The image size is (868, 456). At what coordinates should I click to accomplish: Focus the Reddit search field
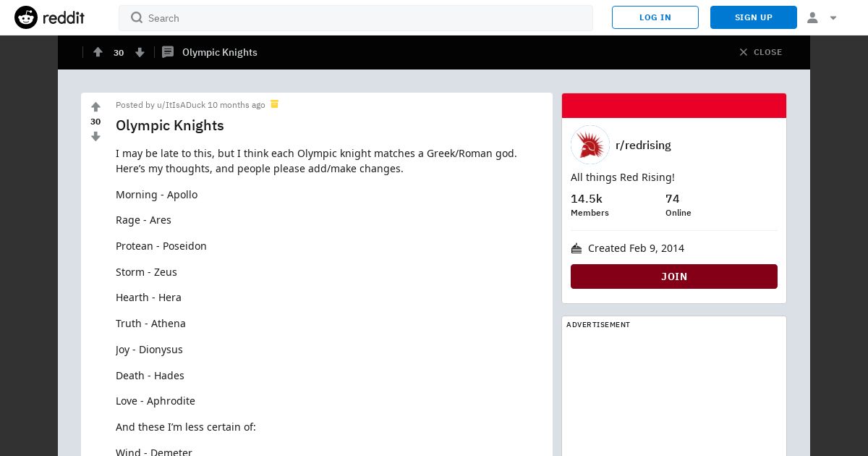point(356,18)
